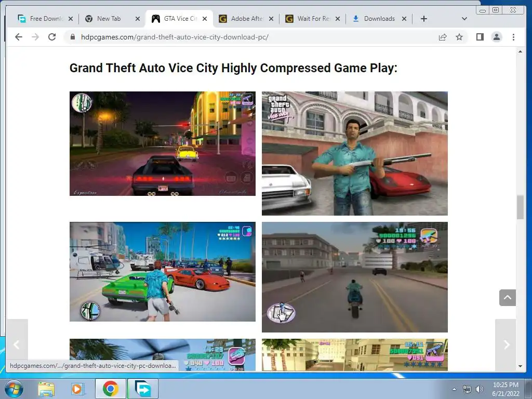Close the Downloads tab
This screenshot has height=399, width=532.
coord(404,19)
